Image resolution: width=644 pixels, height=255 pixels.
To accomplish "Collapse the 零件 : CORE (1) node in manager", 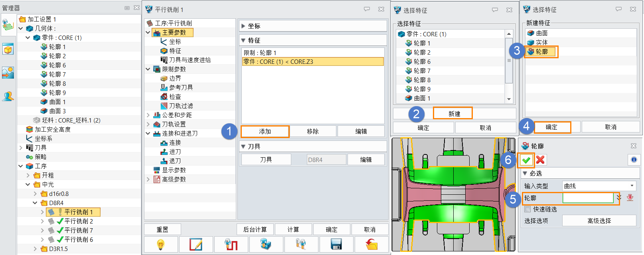I will pos(28,38).
